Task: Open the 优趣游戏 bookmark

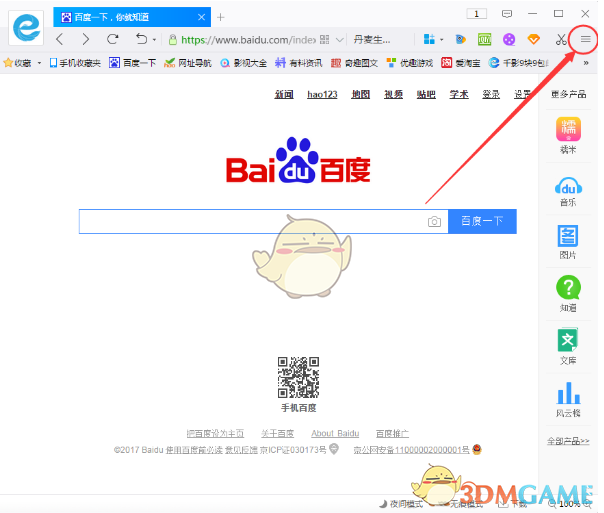Action: pyautogui.click(x=409, y=63)
